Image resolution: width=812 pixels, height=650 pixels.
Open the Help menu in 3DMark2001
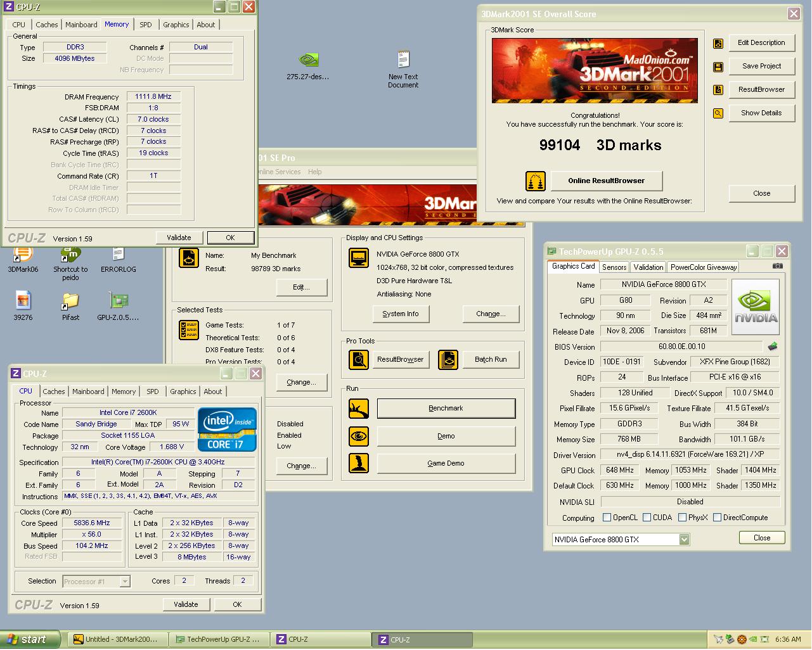[315, 172]
